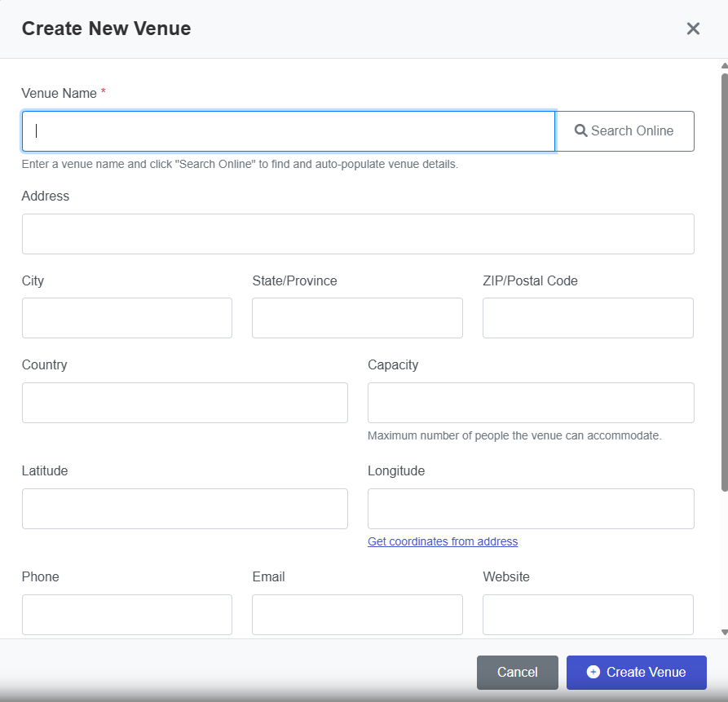The height and width of the screenshot is (702, 728).
Task: Click the Get coordinates from address link
Action: pyautogui.click(x=443, y=541)
